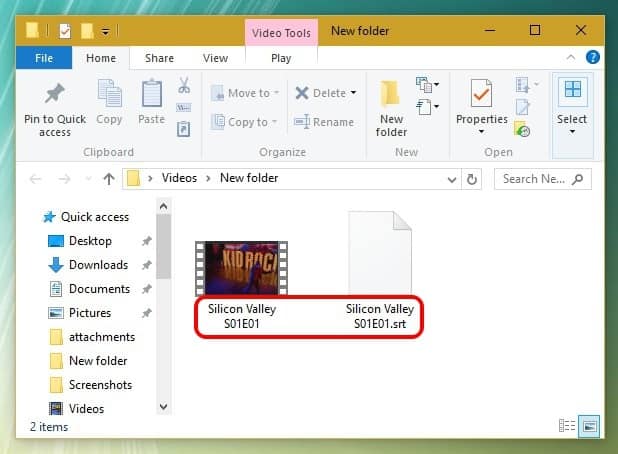Open New folder in sidebar

pyautogui.click(x=98, y=361)
